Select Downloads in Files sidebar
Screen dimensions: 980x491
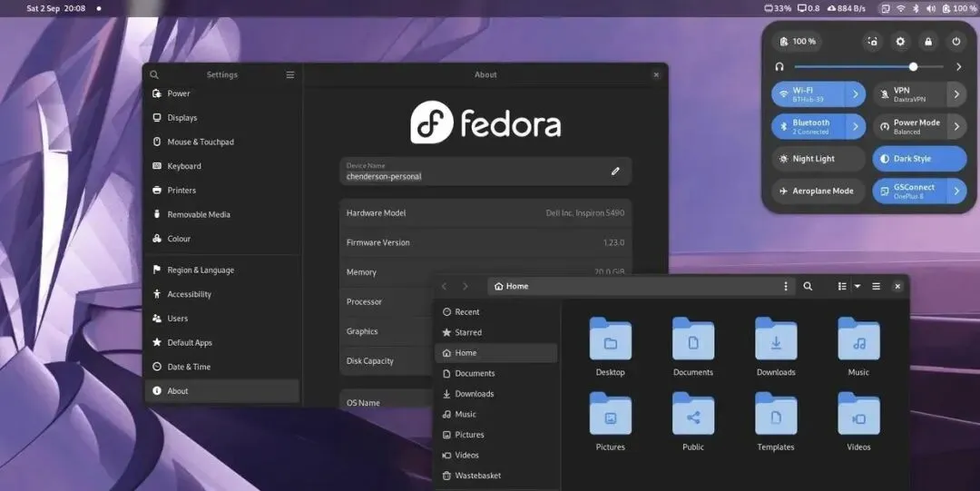(496, 394)
